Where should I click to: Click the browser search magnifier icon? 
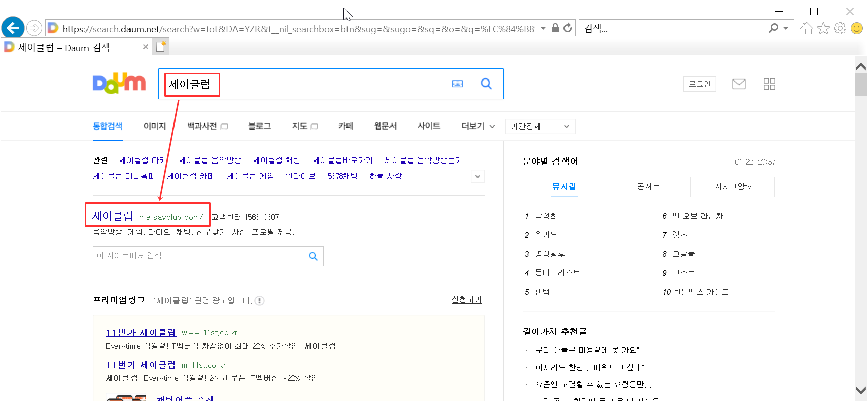tap(773, 28)
